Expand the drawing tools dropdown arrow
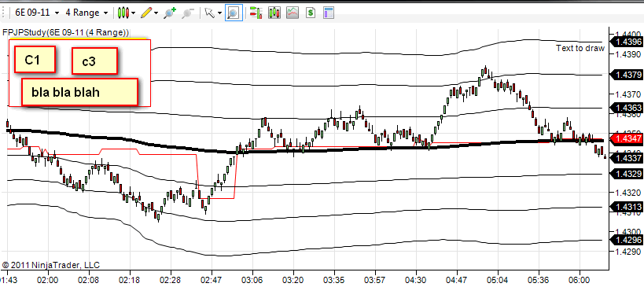Screen dimensions: 644x287 [156, 13]
